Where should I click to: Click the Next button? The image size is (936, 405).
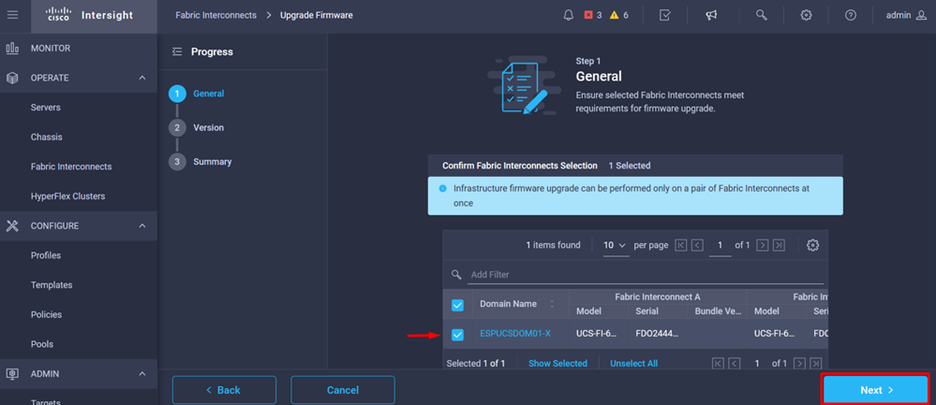(876, 390)
